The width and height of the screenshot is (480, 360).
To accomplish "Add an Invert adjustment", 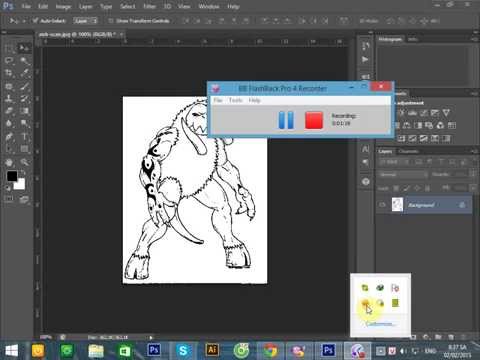I will [x=401, y=138].
